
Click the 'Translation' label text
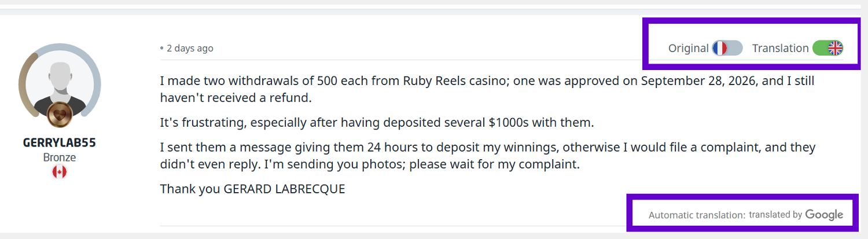pyautogui.click(x=781, y=48)
